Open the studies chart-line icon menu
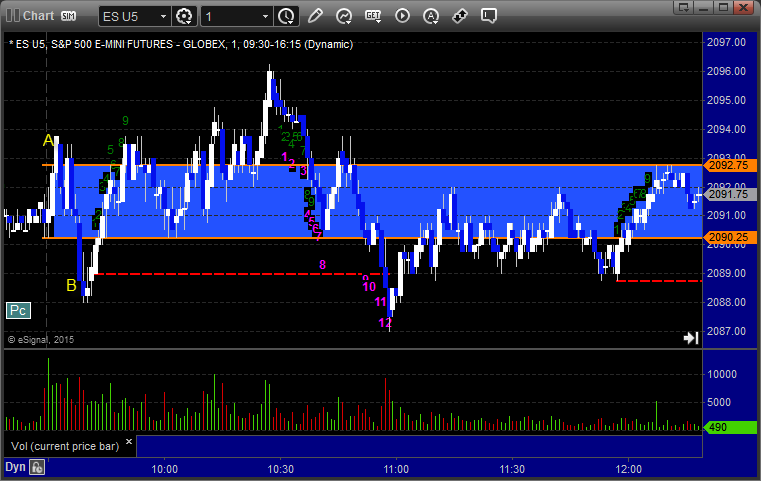761x481 pixels. pos(344,16)
